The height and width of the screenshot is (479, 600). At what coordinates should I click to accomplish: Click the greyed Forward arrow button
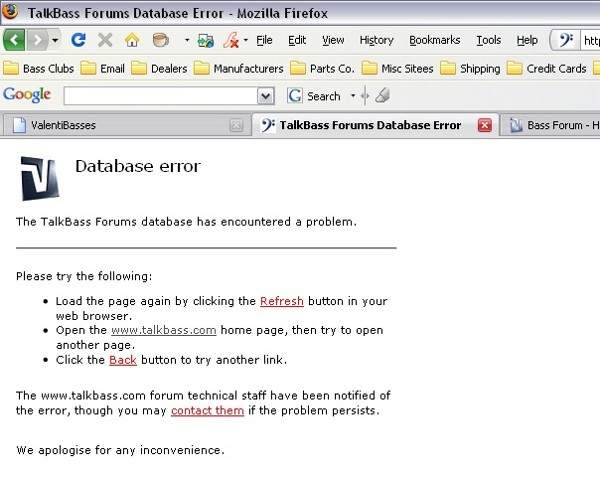coord(37,40)
